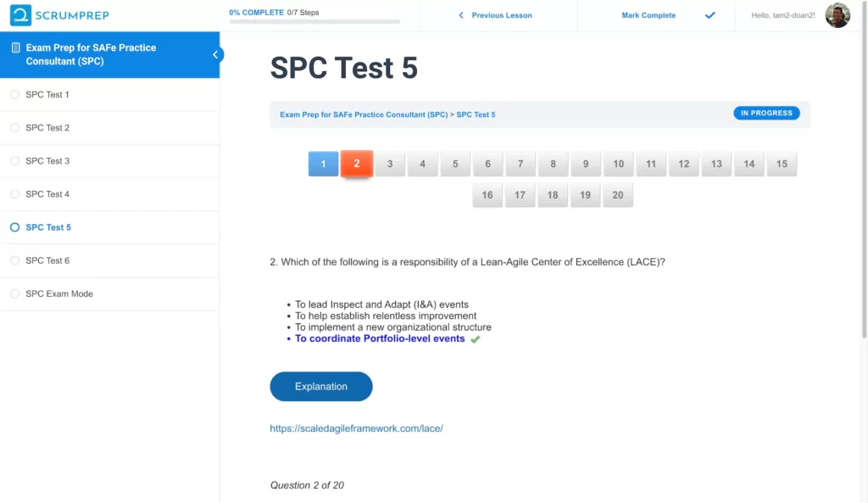Select the SPC Exam Mode completion circle
The width and height of the screenshot is (868, 503).
click(14, 293)
